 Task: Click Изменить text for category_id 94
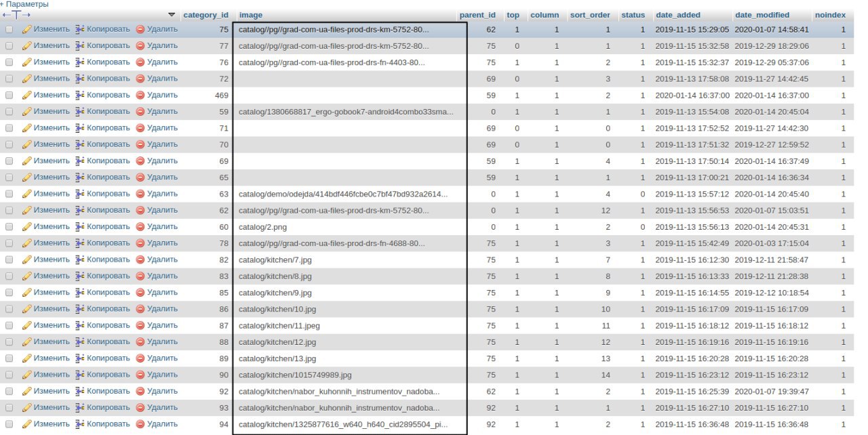pos(52,423)
